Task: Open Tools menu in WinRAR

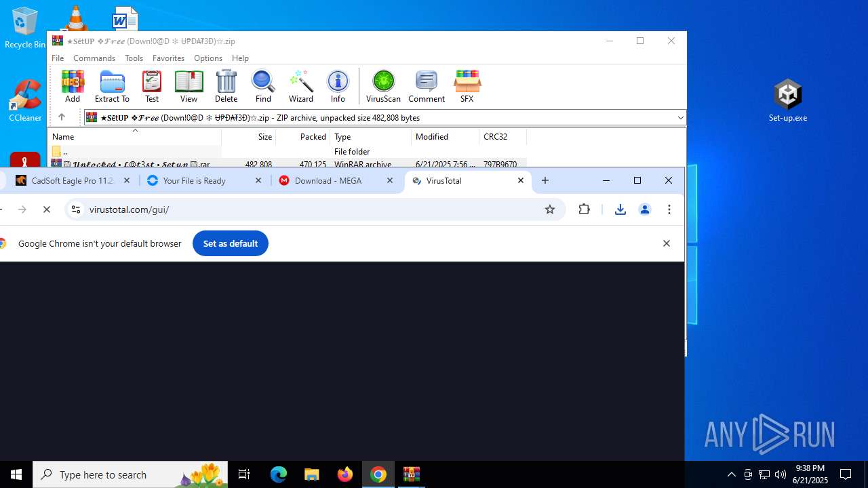Action: tap(134, 58)
